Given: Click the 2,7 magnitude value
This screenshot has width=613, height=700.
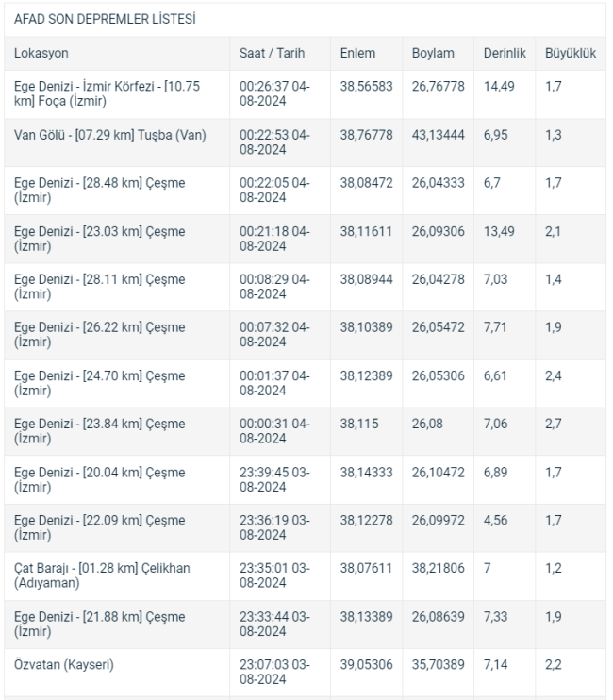Looking at the screenshot, I should pos(554,424).
